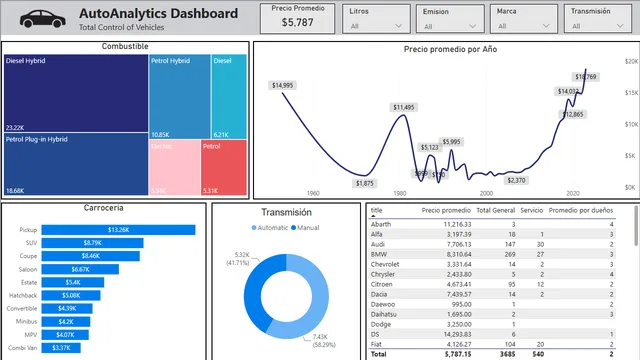Select the Petrol Hybrid treemap tile

(180, 97)
